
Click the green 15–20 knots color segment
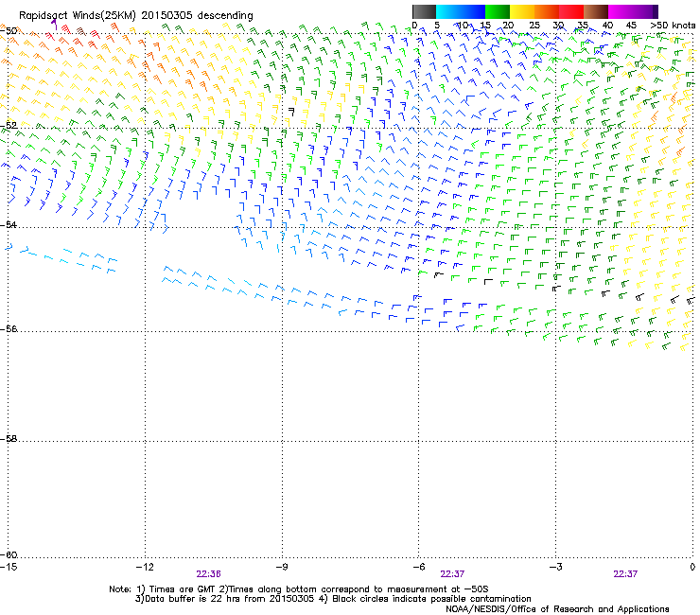pos(498,11)
